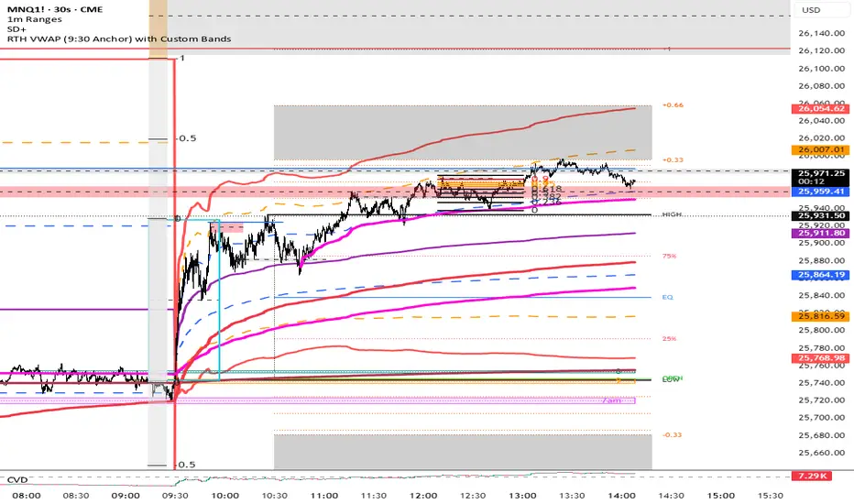
Task: Click the 08:00 time axis label
Action: (27, 496)
